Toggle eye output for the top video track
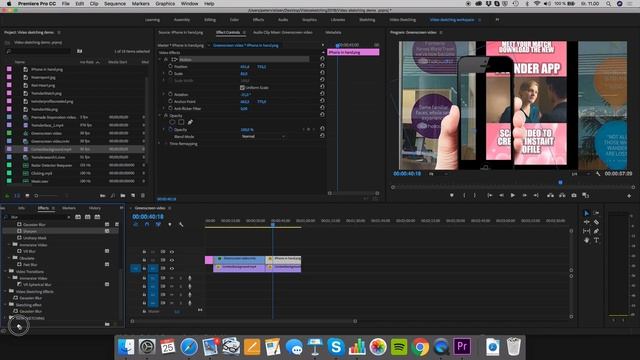The image size is (640, 360). click(x=172, y=252)
